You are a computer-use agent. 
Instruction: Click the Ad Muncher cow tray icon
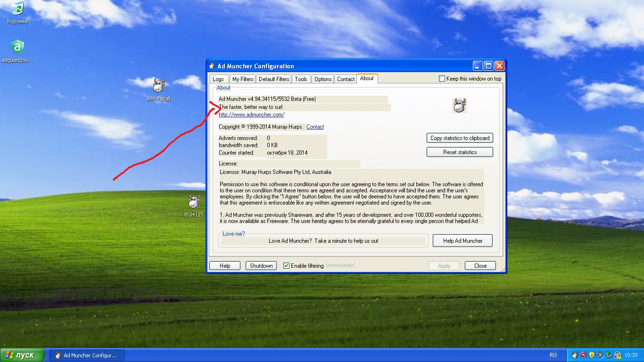coord(575,355)
